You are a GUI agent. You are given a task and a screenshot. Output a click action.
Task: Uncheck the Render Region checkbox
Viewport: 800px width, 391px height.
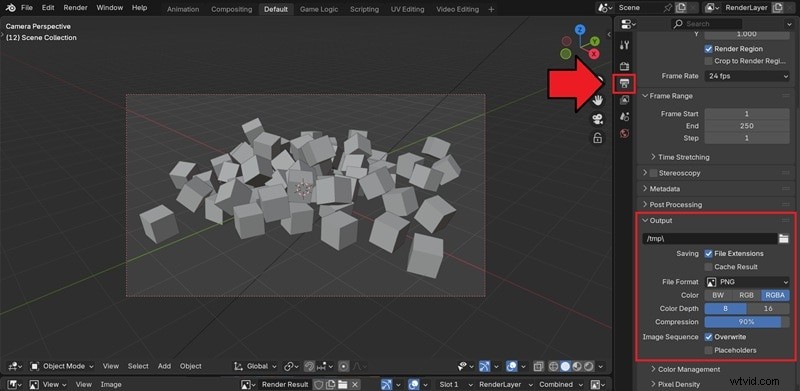pyautogui.click(x=708, y=49)
